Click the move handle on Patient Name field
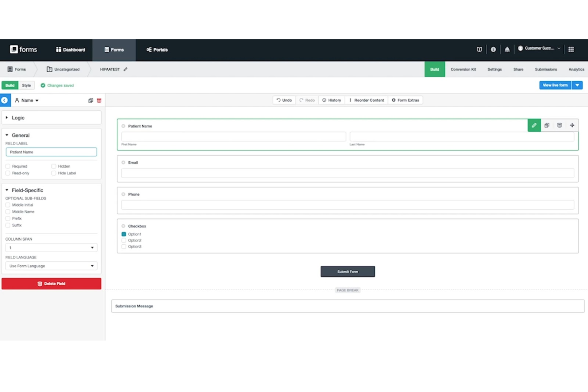The height and width of the screenshot is (392, 588). tap(572, 125)
